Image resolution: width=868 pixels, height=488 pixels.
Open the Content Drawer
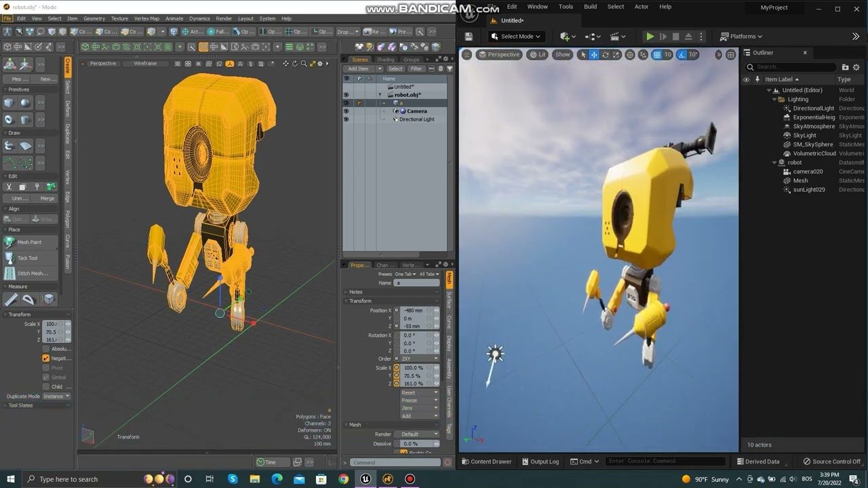pos(486,462)
